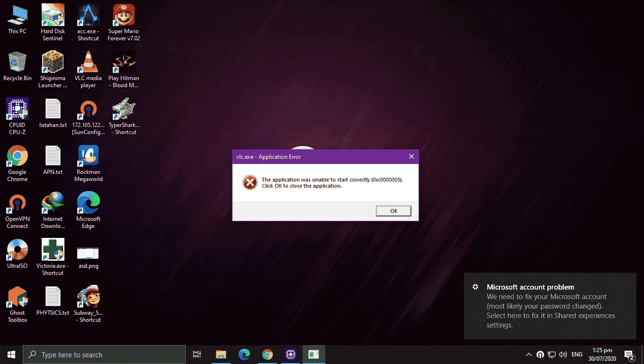This screenshot has height=364, width=644.
Task: Open the Action Center notifications icon
Action: pyautogui.click(x=629, y=355)
